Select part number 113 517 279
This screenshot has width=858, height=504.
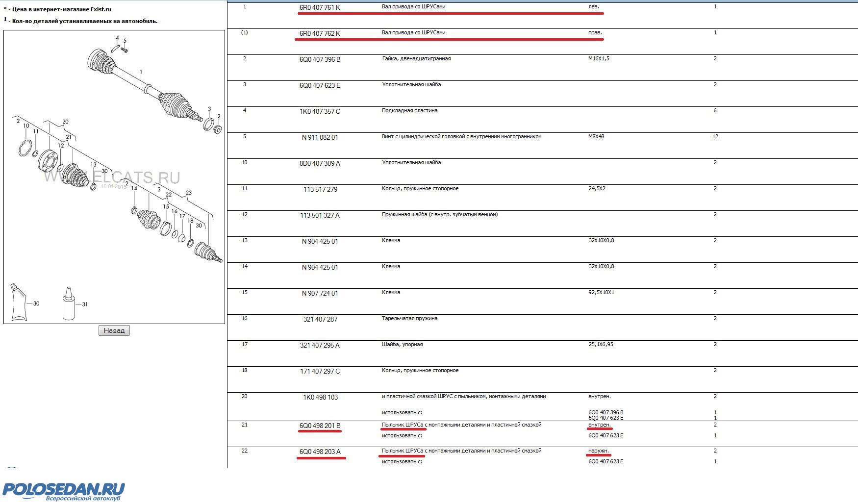point(320,189)
